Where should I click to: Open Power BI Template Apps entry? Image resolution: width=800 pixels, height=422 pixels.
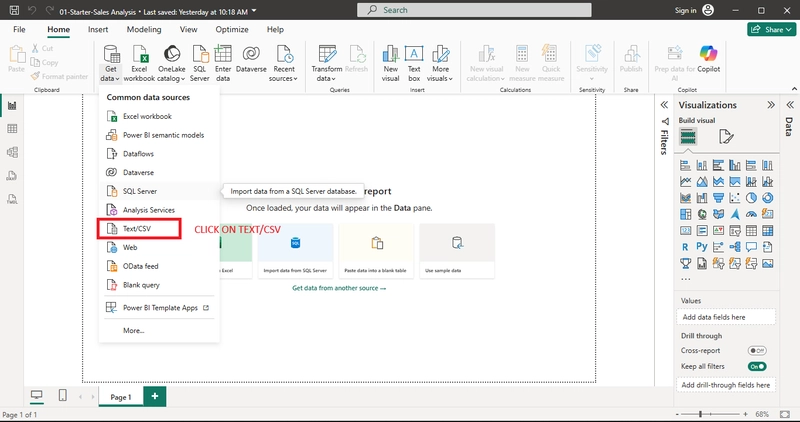point(159,308)
